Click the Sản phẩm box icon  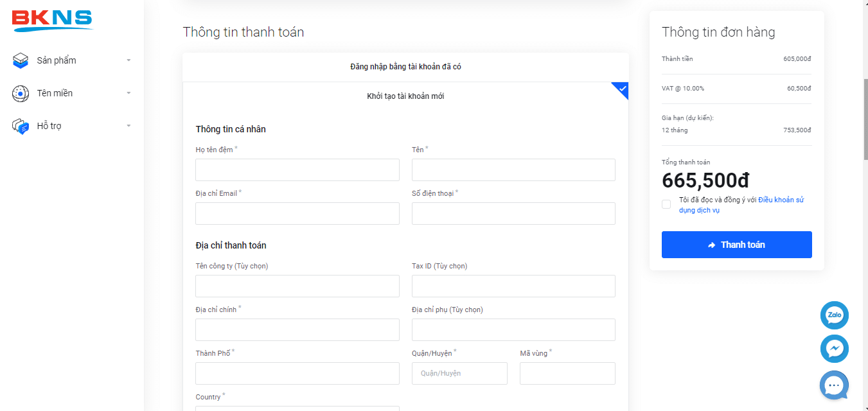tap(21, 60)
